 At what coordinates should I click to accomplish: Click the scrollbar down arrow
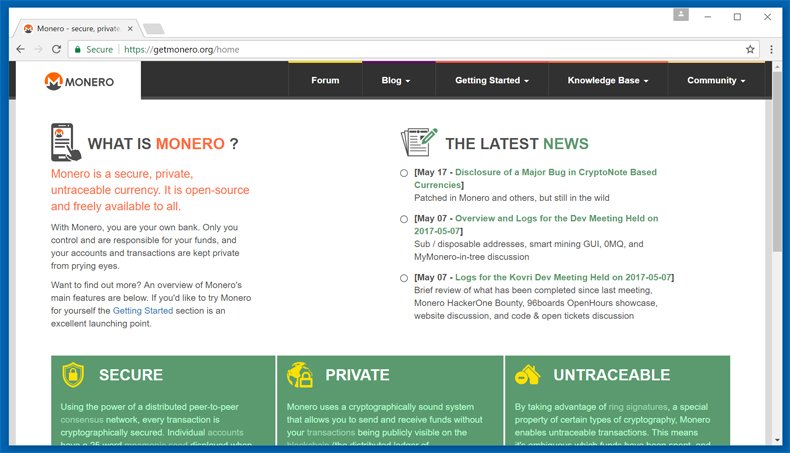coord(777,440)
